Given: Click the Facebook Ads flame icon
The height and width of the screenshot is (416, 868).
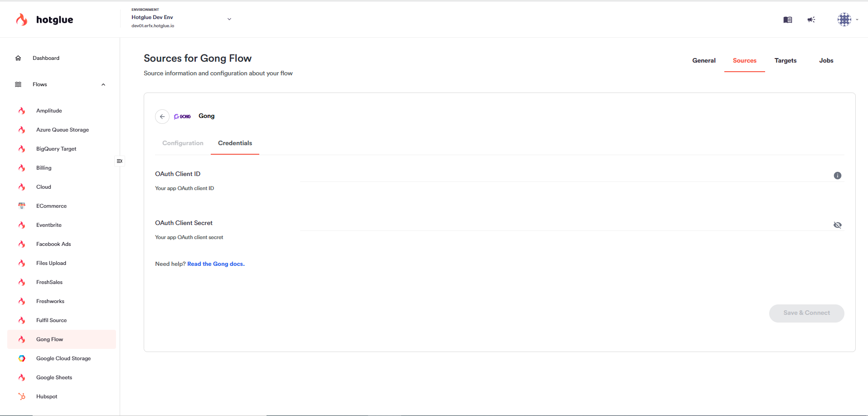Looking at the screenshot, I should [x=22, y=244].
